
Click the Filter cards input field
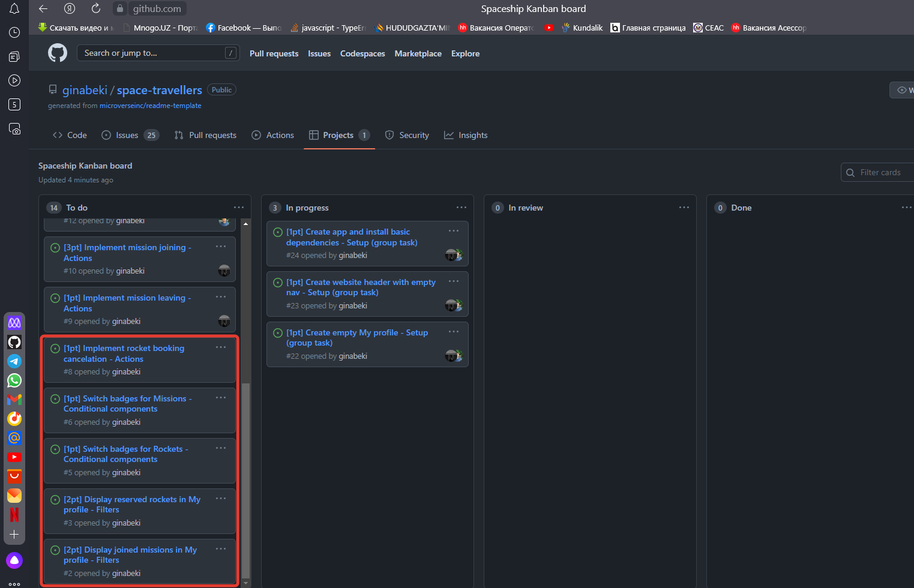click(882, 172)
